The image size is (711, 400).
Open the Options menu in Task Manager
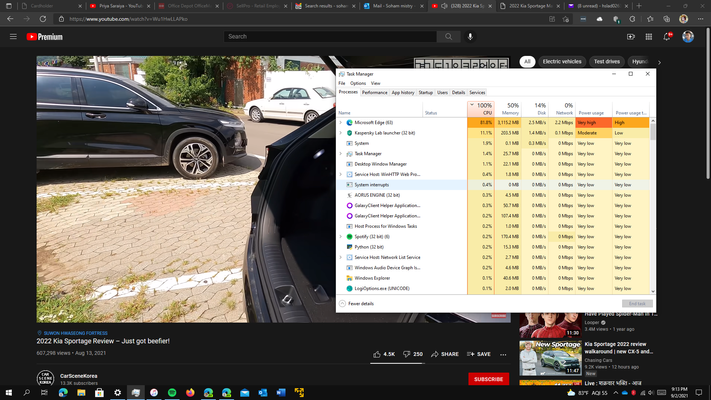358,83
